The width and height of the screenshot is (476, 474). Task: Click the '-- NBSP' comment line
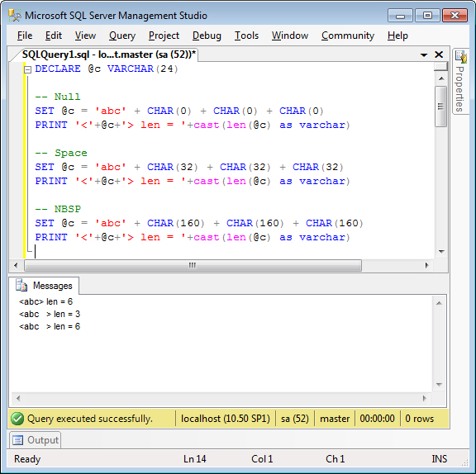58,209
